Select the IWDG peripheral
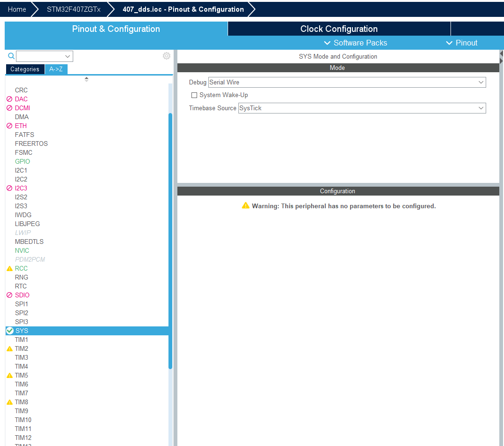Screen dimensions: 504x446 (23, 215)
